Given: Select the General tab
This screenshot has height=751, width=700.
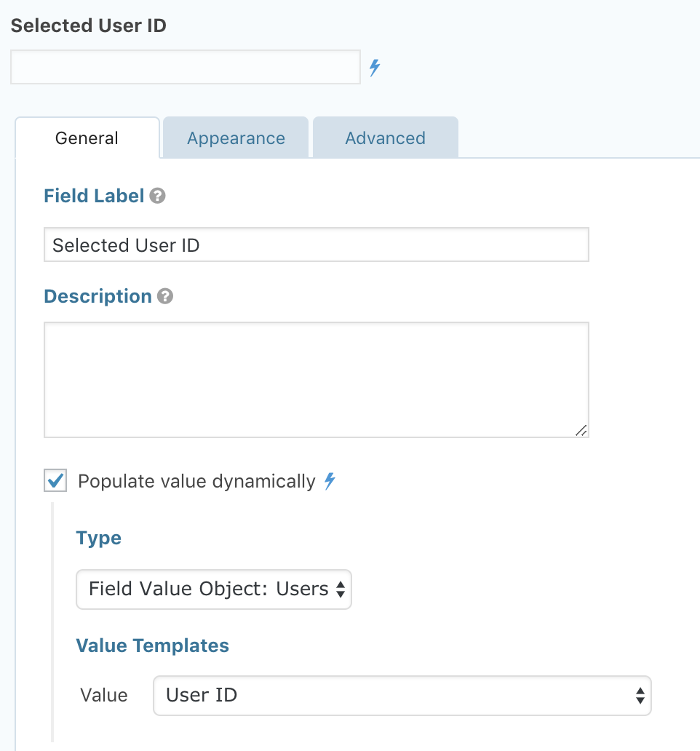Looking at the screenshot, I should click(x=87, y=138).
